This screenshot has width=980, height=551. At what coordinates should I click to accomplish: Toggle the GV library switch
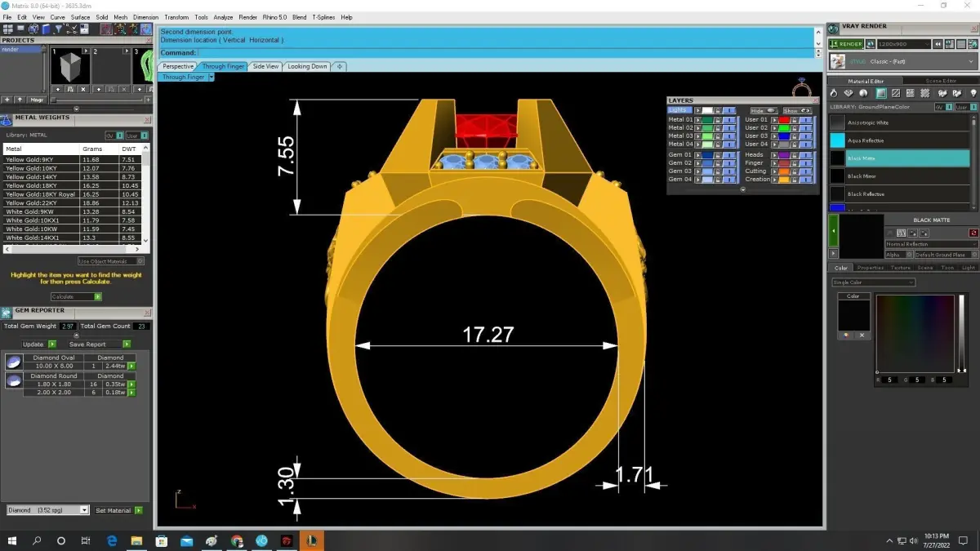(944, 107)
